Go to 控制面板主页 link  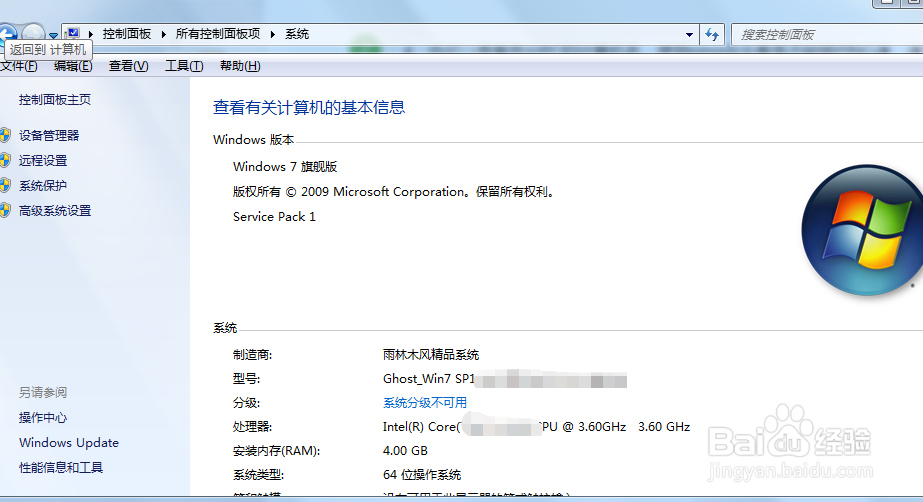[x=55, y=99]
